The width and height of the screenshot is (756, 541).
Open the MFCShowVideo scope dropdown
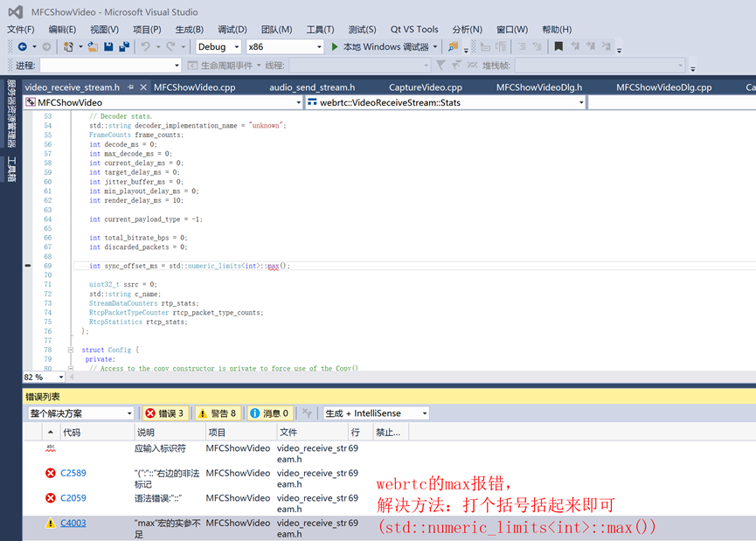pyautogui.click(x=163, y=103)
